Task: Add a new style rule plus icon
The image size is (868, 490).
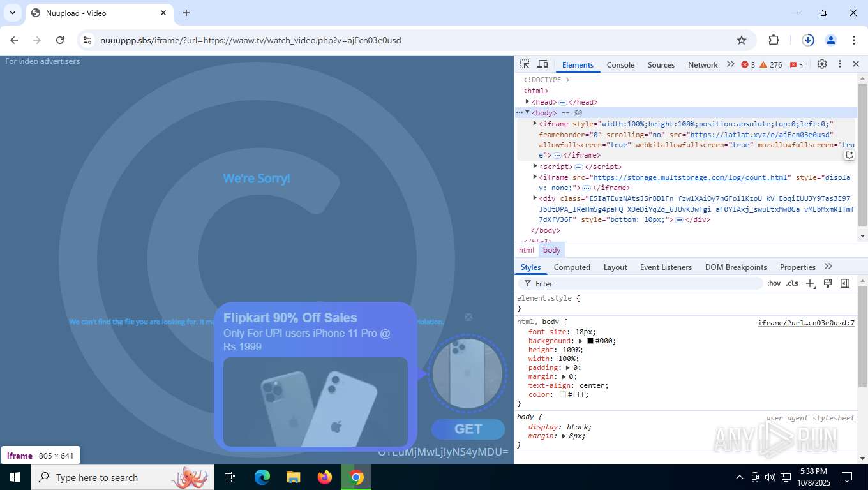Action: tap(811, 283)
